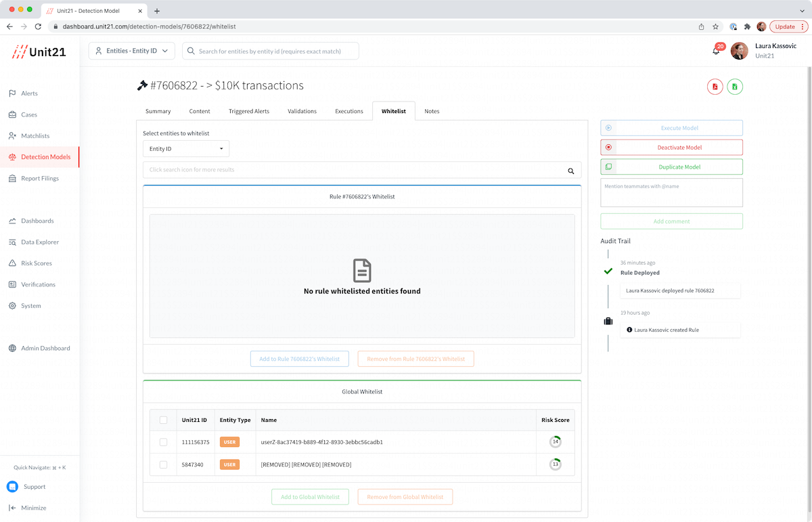Go to Matchlists sidebar icon
This screenshot has width=812, height=522.
pyautogui.click(x=12, y=136)
